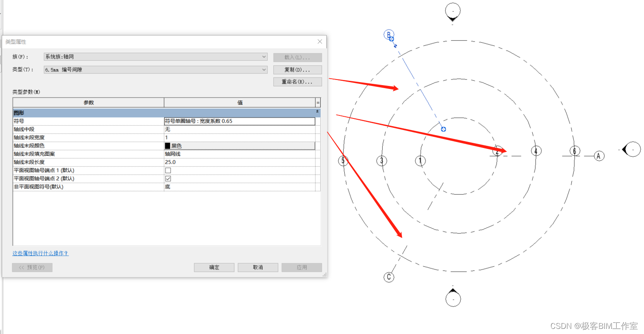Click the blue endpoint handle at grid B's inner end
Viewport: 644px width, 334px height.
(443, 129)
